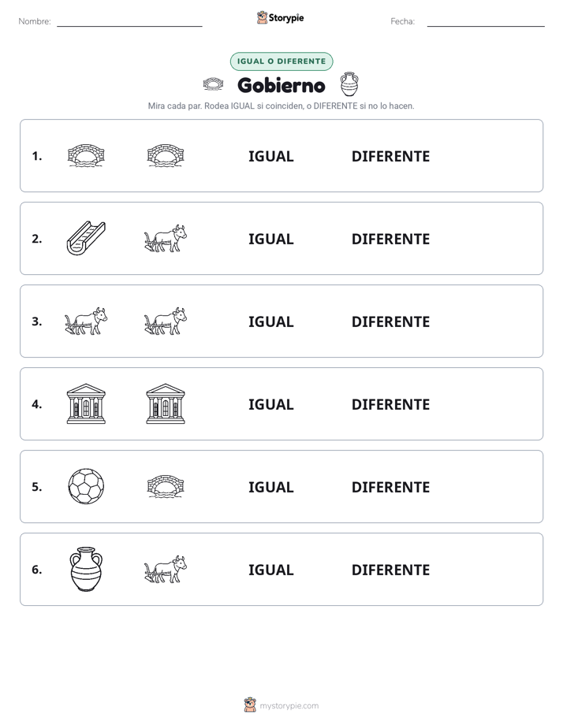Select IGUAL for question 3
This screenshot has width=563, height=728.
270,321
